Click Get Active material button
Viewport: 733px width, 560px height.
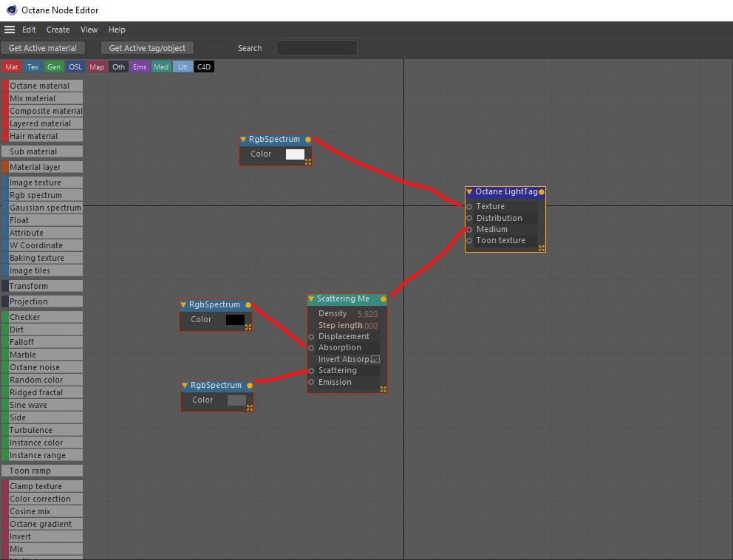pos(43,48)
